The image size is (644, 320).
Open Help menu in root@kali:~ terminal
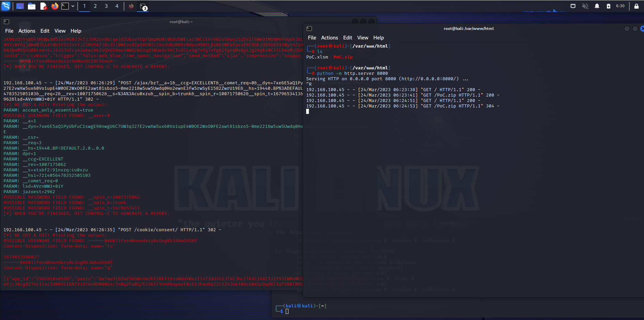click(76, 31)
